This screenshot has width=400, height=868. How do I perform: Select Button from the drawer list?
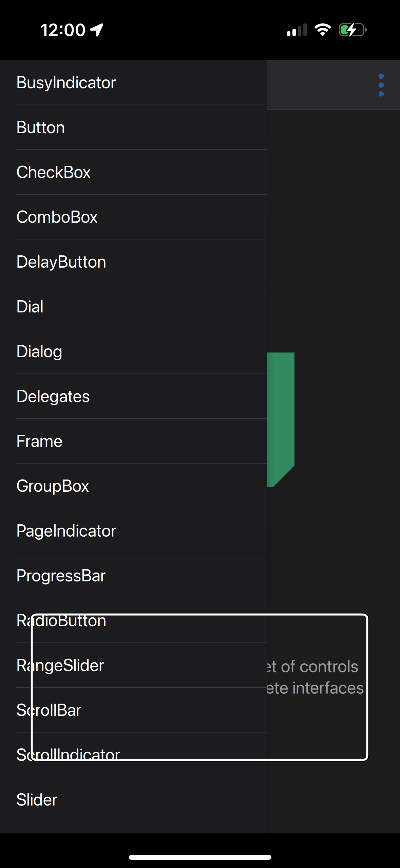pyautogui.click(x=133, y=127)
